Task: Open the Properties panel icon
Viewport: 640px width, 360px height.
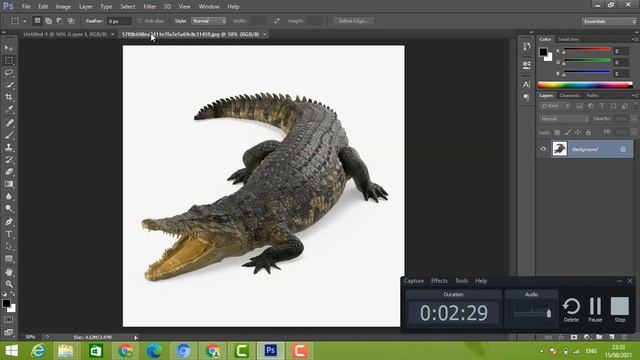Action: tap(527, 64)
